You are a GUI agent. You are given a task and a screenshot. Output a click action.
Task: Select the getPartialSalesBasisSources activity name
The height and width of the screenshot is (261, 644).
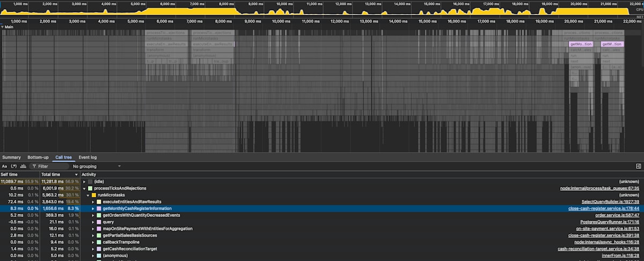point(129,235)
